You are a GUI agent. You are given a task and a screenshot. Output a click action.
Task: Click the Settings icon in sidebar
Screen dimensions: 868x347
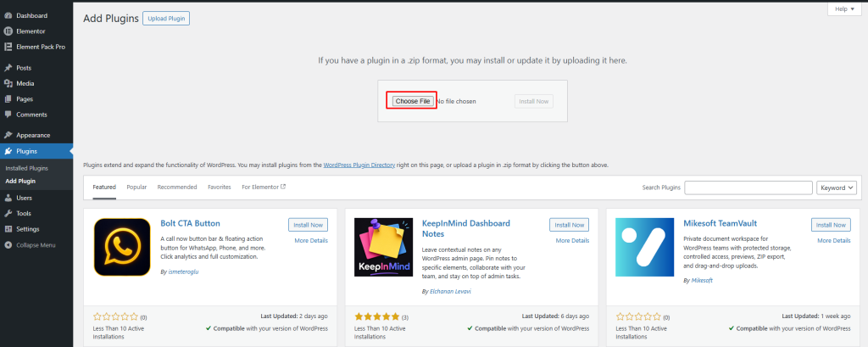coord(8,228)
